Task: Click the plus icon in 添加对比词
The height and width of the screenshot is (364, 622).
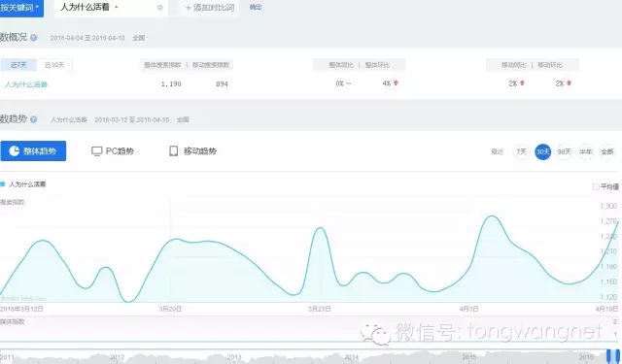Action: [x=188, y=8]
